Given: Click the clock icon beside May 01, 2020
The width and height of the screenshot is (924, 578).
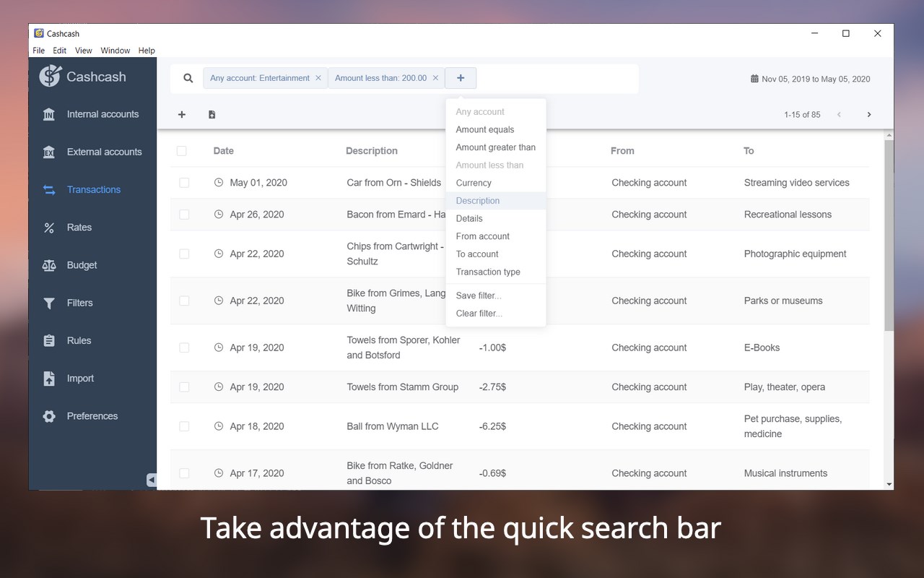Looking at the screenshot, I should [x=219, y=183].
